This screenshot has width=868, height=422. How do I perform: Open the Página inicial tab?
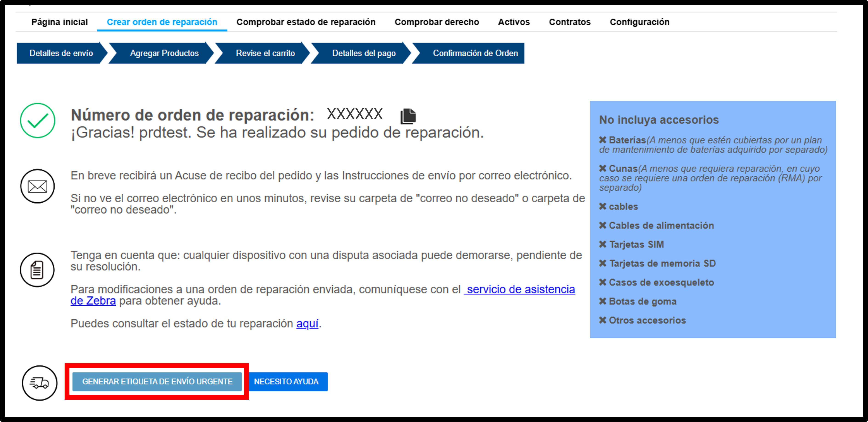59,22
